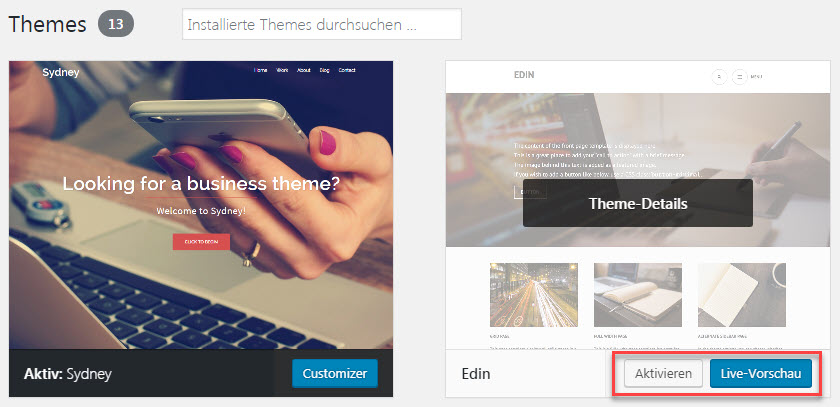
Task: Click the red CLICK TO BEGIN button in Sydney preview
Action: (x=201, y=242)
